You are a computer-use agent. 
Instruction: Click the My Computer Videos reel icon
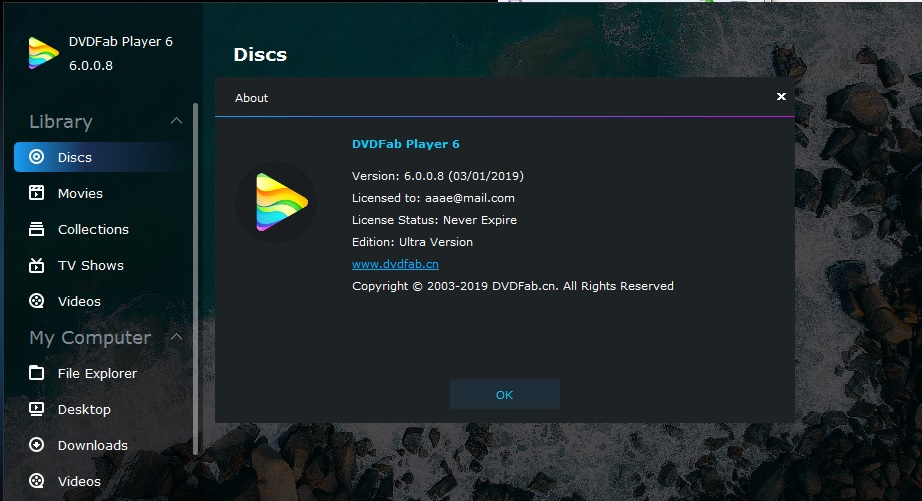click(x=36, y=480)
